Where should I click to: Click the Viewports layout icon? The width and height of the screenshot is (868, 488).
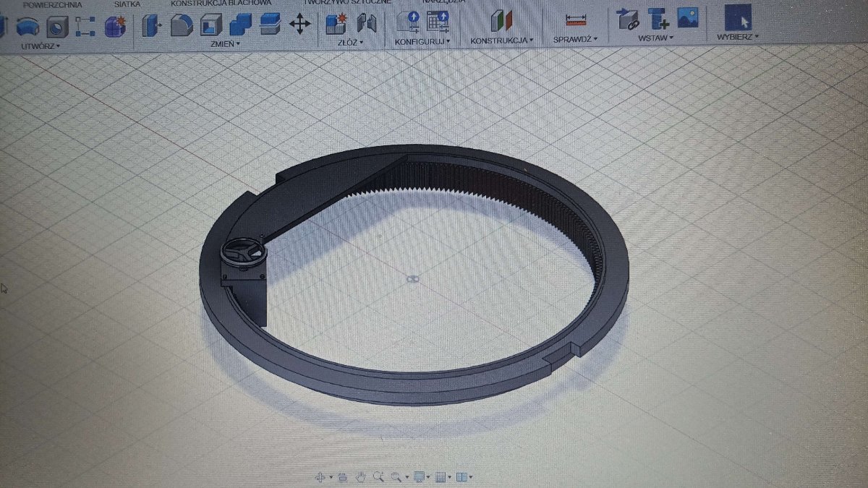pyautogui.click(x=461, y=476)
